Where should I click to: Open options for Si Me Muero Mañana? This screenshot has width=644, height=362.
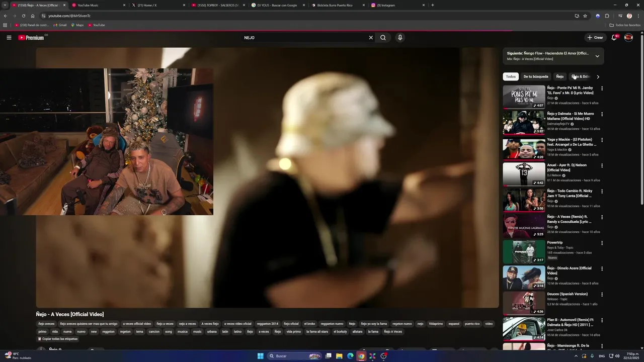pos(602,114)
